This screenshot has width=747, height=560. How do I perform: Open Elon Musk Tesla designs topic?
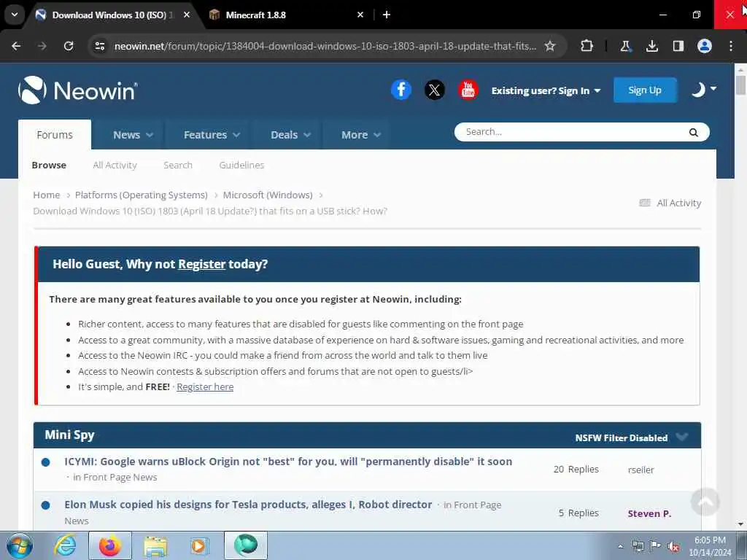[x=248, y=505]
